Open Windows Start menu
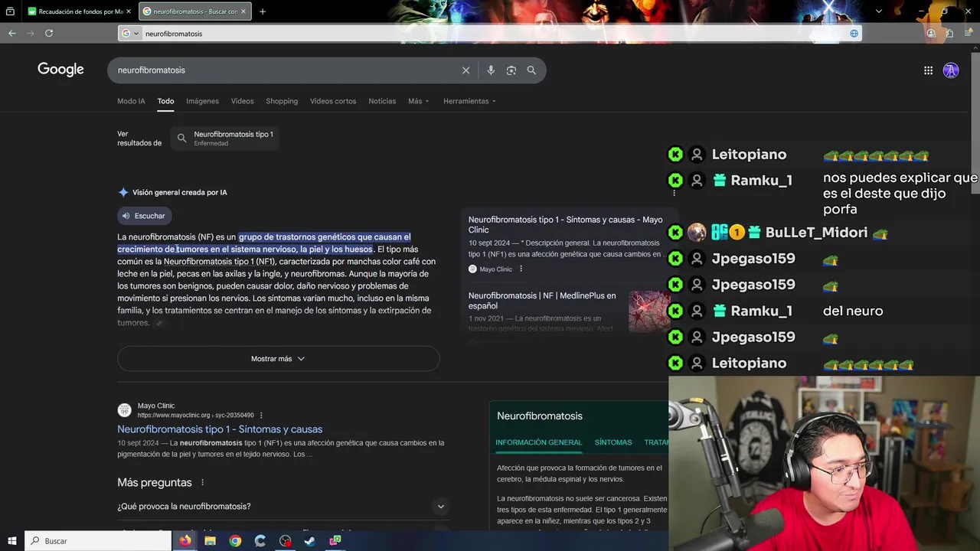 (11, 540)
